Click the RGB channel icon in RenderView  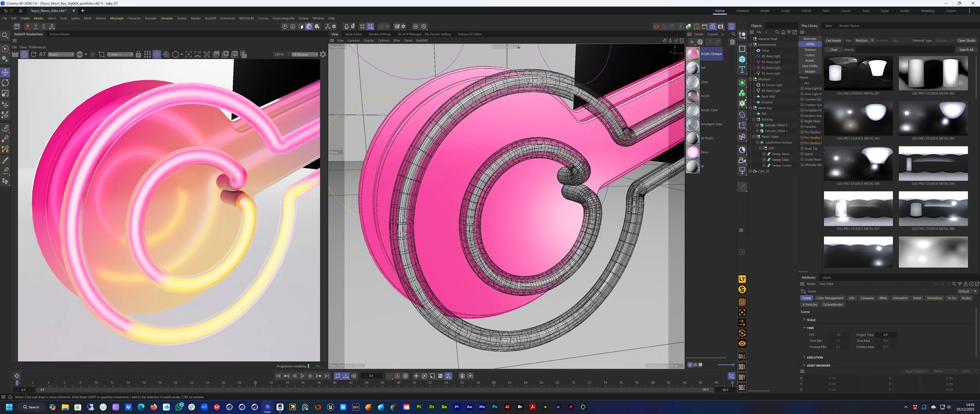[80, 54]
